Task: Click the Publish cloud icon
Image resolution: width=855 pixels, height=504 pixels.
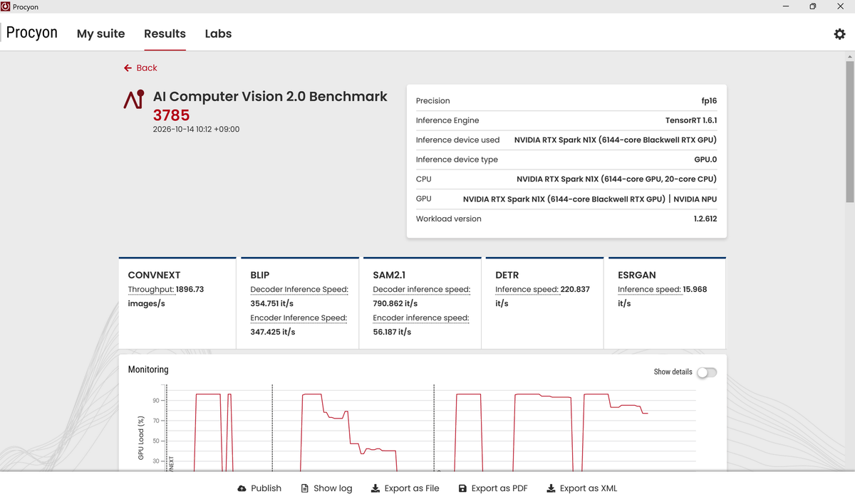Action: click(x=242, y=488)
